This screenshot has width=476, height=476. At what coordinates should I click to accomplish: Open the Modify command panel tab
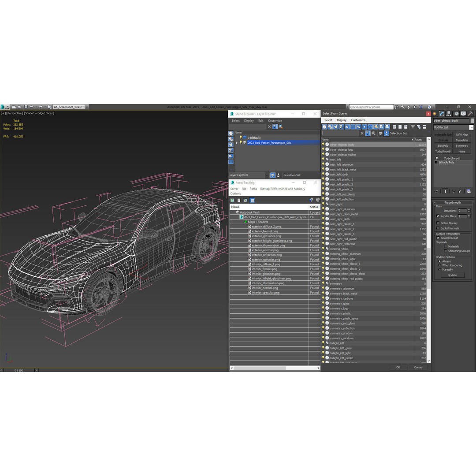442,114
